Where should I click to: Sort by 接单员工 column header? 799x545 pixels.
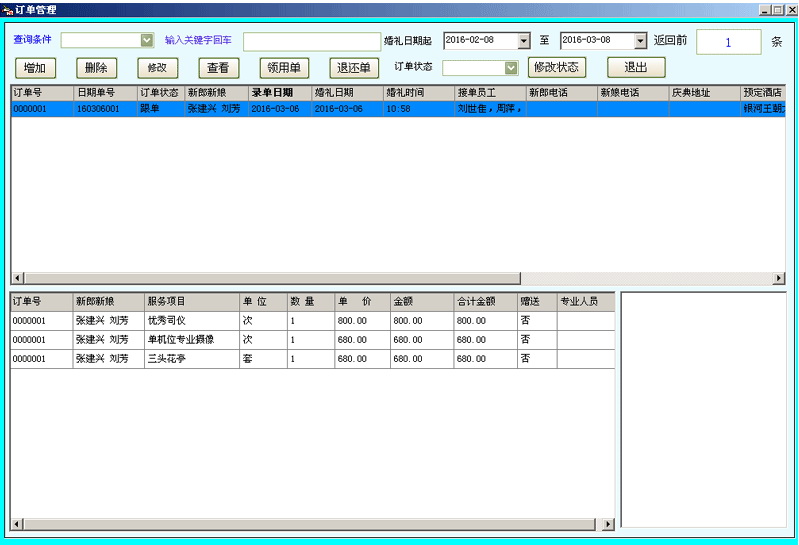(x=490, y=93)
